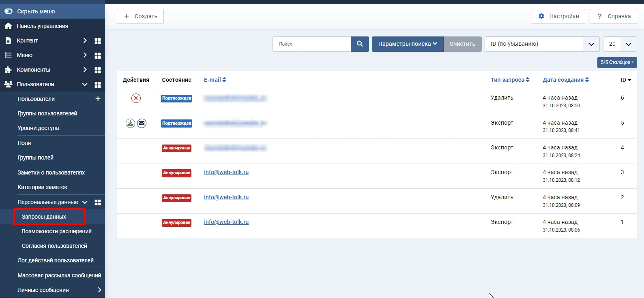Screen dimensions: 644x298
Task: Open Контент dashboard grid icon
Action: (x=98, y=41)
